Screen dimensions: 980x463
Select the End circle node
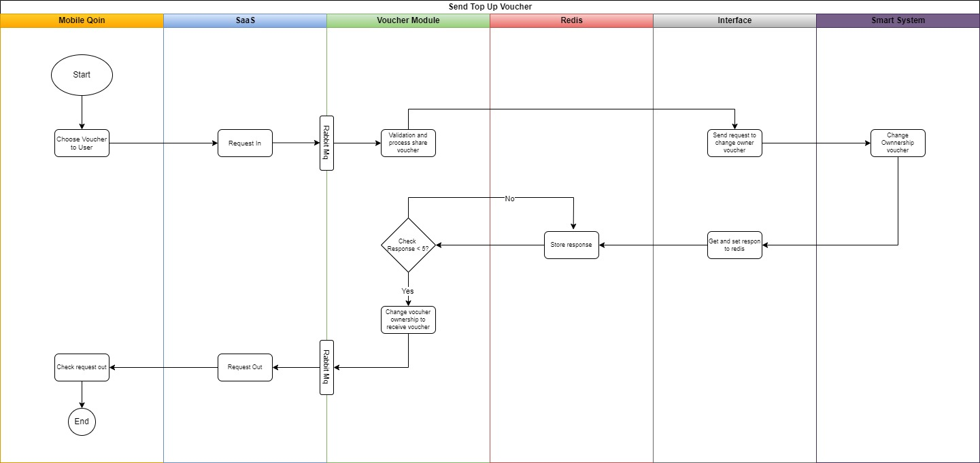coord(82,422)
